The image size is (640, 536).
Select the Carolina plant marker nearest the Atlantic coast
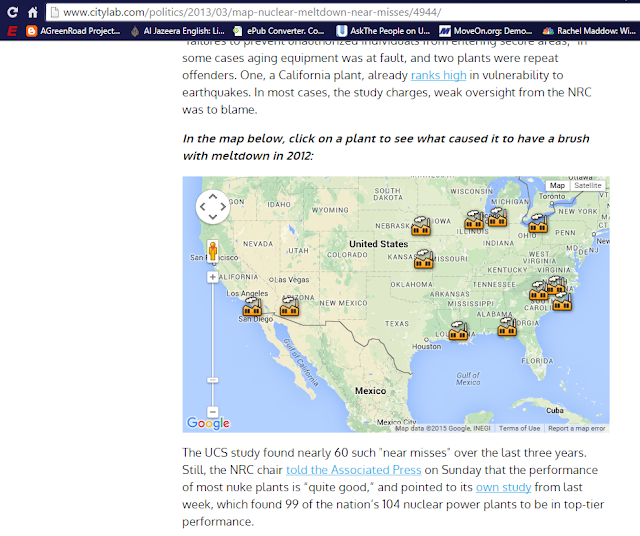click(x=562, y=302)
